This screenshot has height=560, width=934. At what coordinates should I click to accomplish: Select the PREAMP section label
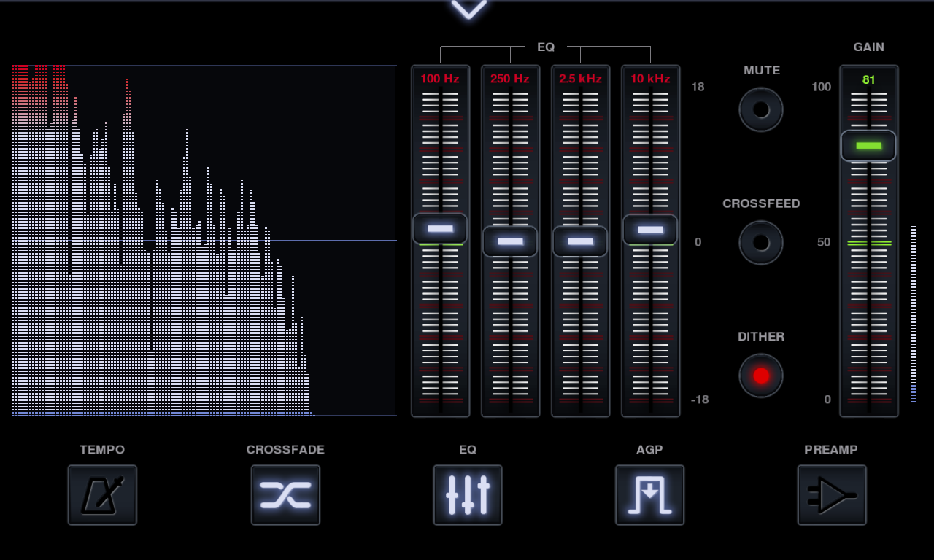(x=831, y=450)
